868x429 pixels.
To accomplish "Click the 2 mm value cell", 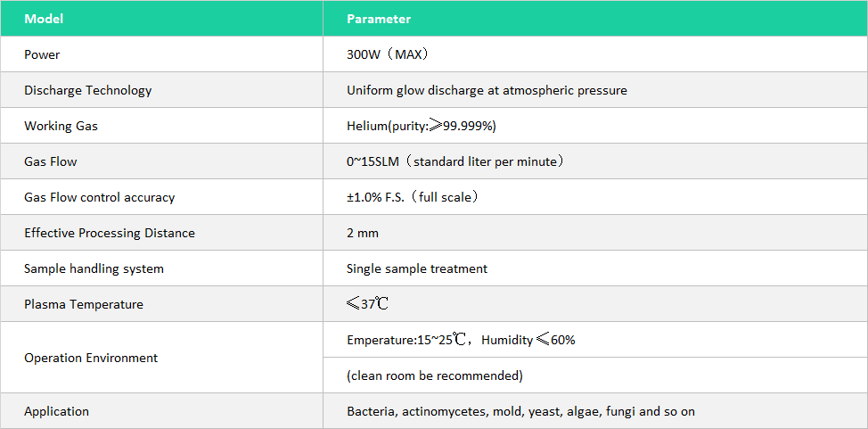I will (363, 233).
